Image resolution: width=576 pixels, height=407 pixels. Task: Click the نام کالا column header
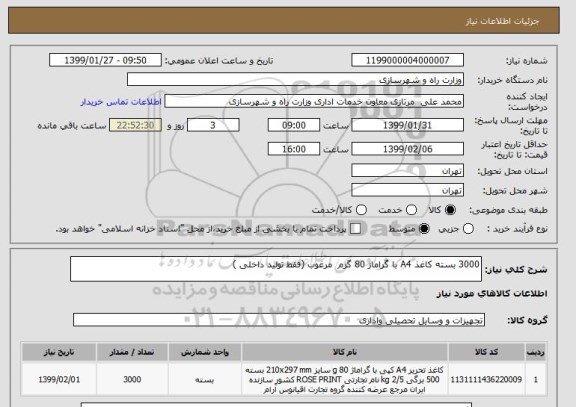[345, 352]
